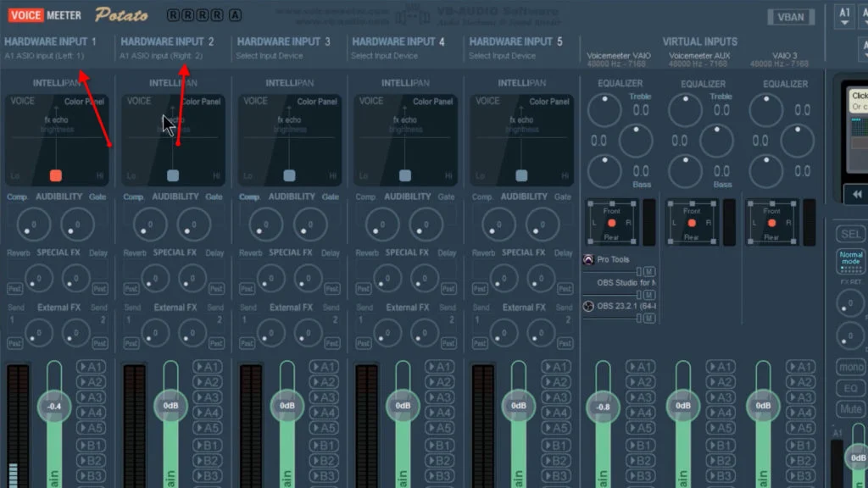This screenshot has height=488, width=868.
Task: Click the Voicemeeter logo menu
Action: [x=45, y=15]
